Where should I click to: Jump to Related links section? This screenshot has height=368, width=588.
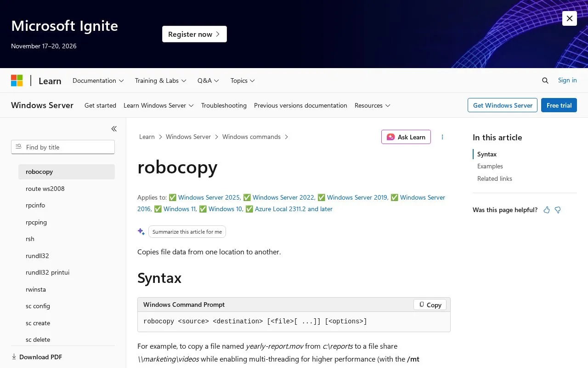click(495, 178)
